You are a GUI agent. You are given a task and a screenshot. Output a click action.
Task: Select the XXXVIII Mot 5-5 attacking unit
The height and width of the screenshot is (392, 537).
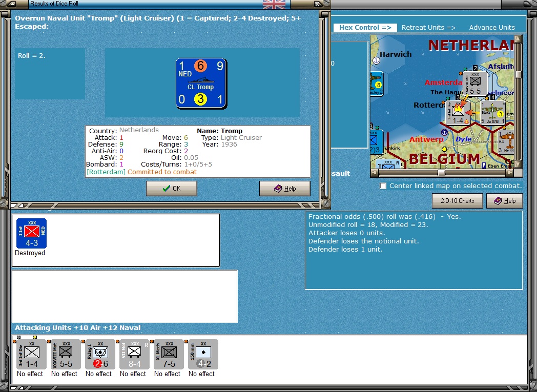(66, 355)
